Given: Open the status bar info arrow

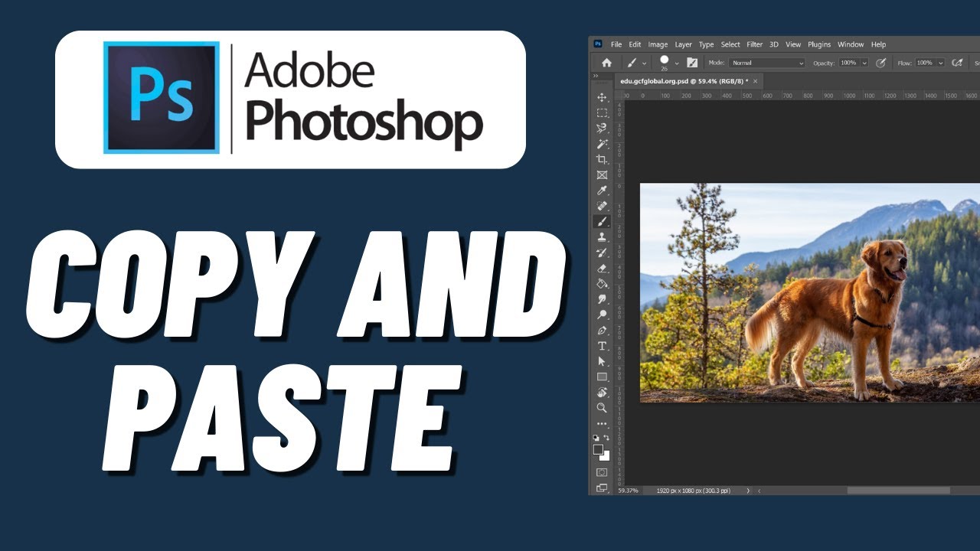Looking at the screenshot, I should click(748, 491).
